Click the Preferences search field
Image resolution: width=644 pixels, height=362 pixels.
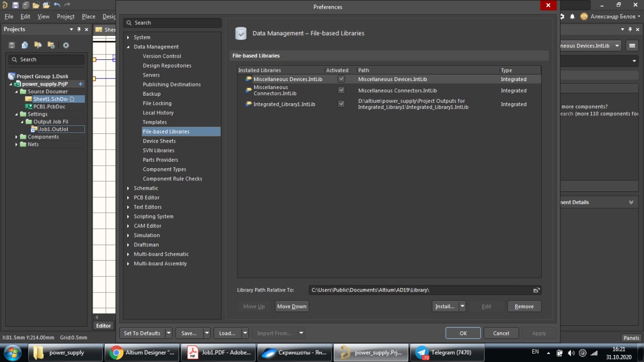(172, 23)
